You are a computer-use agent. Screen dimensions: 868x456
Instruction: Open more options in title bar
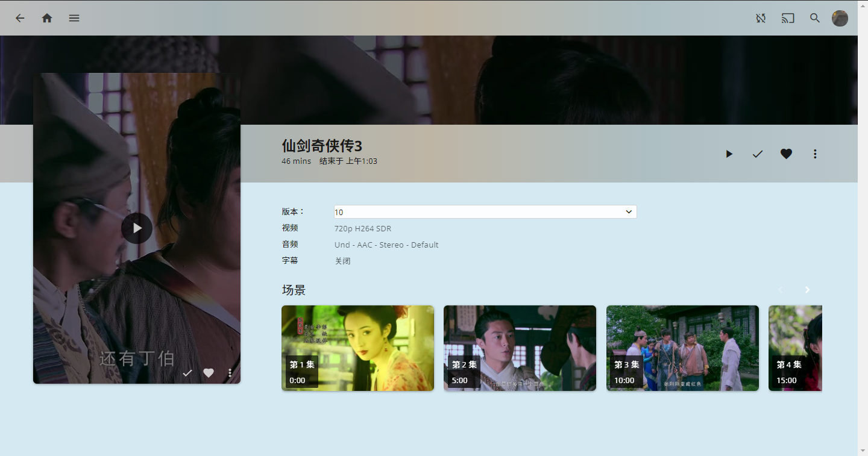point(815,154)
